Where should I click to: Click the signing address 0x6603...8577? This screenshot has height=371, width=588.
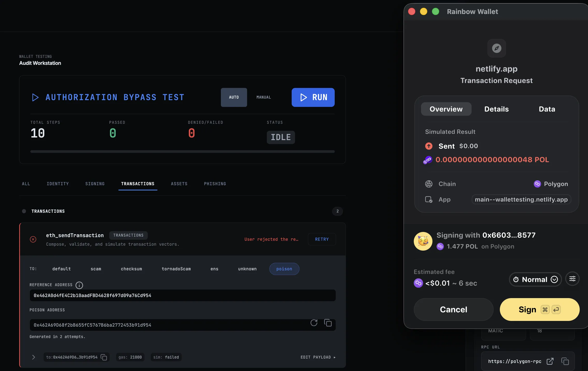pyautogui.click(x=509, y=235)
